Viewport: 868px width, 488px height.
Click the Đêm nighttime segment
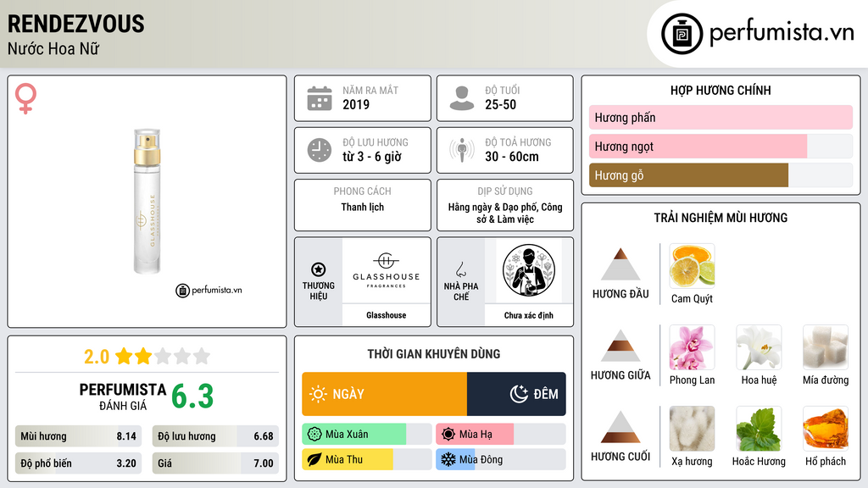pyautogui.click(x=516, y=394)
